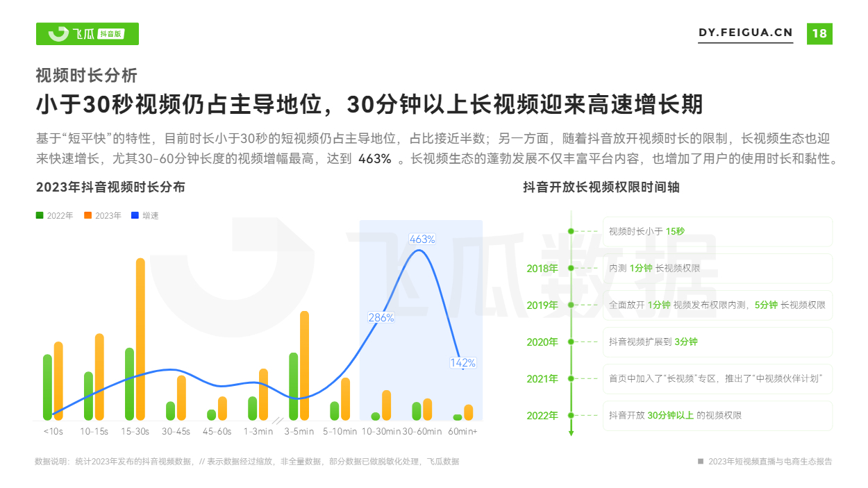Click the green 2022 bar for 3-5min
The height and width of the screenshot is (488, 868).
[293, 387]
